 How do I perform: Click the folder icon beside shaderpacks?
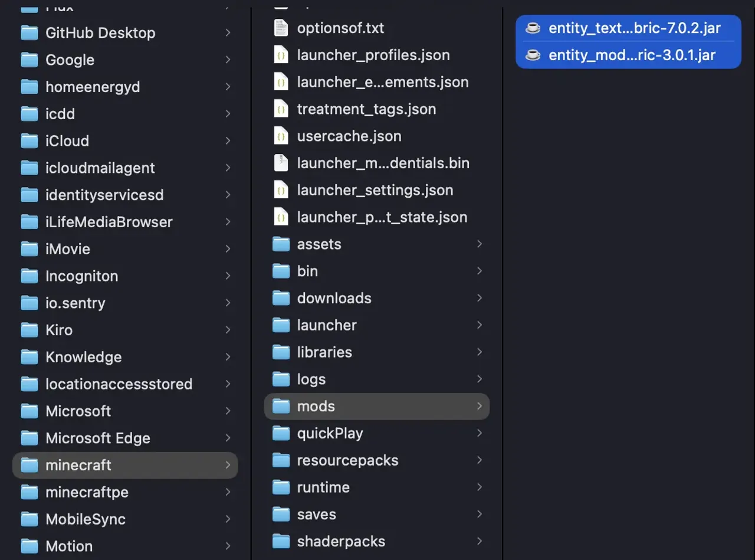point(281,541)
